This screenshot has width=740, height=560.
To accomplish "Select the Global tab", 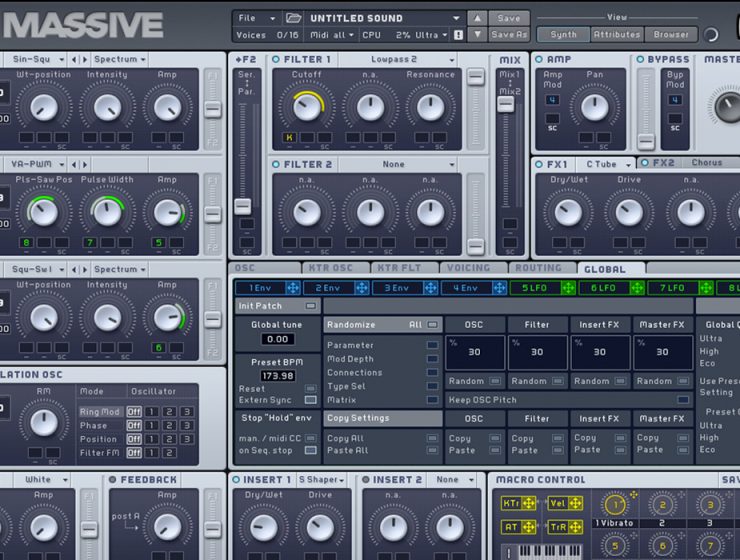I will pos(611,269).
